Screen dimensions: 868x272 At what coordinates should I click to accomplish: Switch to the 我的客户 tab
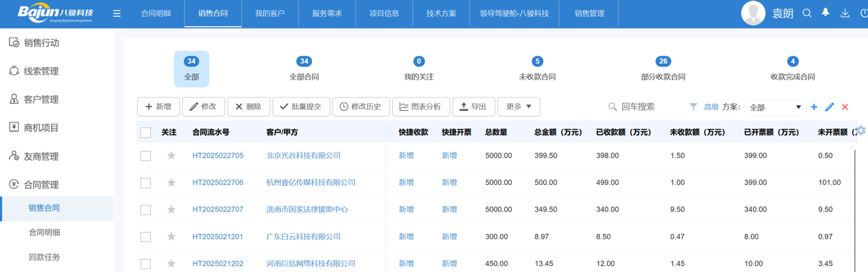coord(270,14)
